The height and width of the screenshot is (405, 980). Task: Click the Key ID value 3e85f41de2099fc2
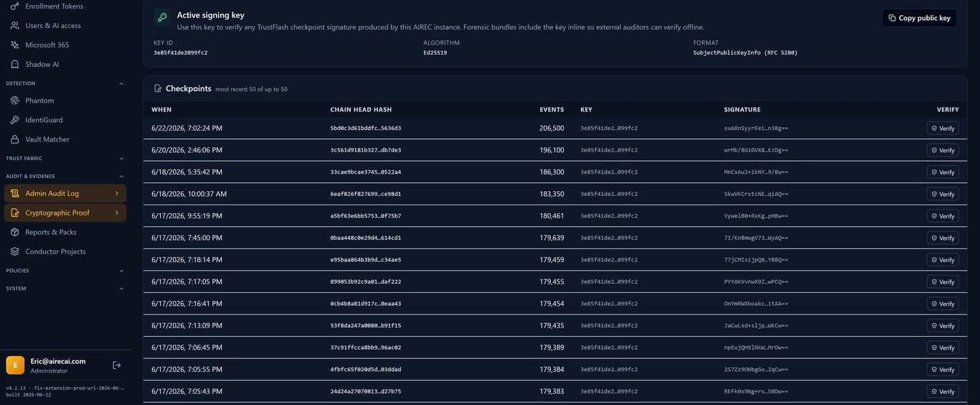(x=181, y=52)
